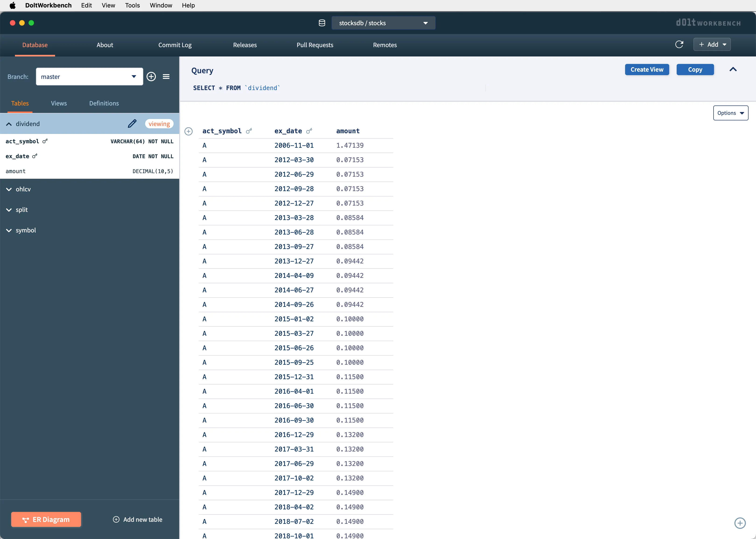Collapse the query editor with up chevron

click(733, 69)
